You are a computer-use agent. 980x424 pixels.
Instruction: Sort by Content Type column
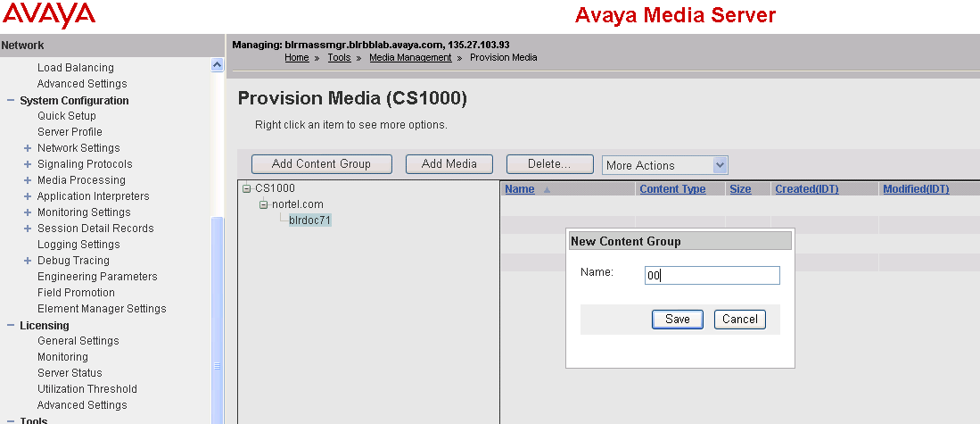(672, 189)
